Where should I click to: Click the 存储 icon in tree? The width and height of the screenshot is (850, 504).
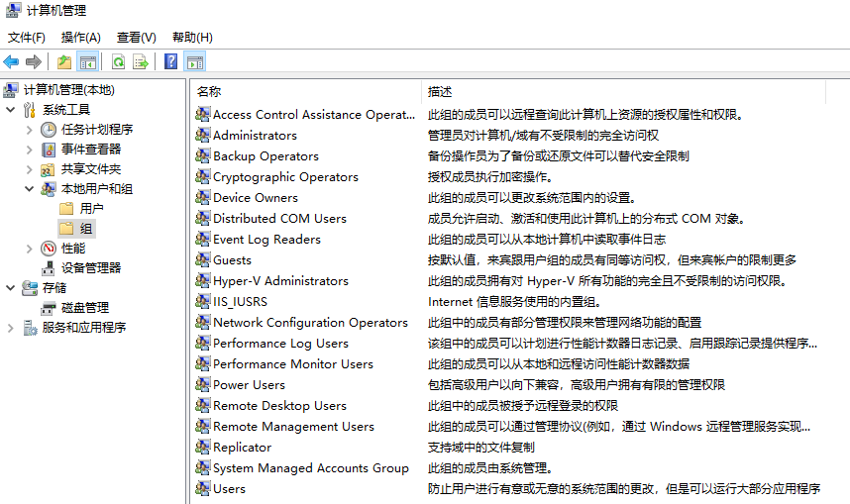[x=30, y=288]
